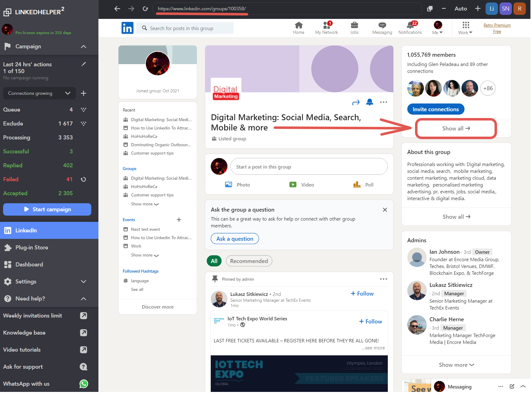
Task: Go to Dashboard in sidebar
Action: (29, 265)
